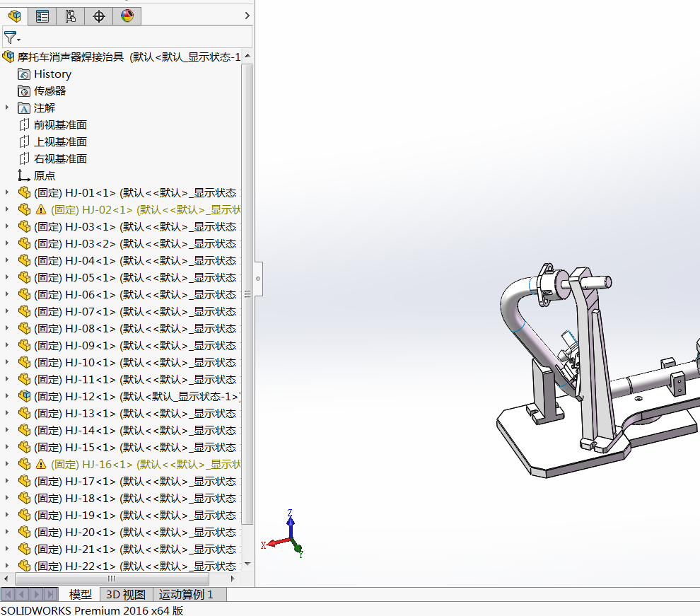The height and width of the screenshot is (616, 700).
Task: Click horizontal scrollbar left arrow in tree
Action: pos(6,579)
